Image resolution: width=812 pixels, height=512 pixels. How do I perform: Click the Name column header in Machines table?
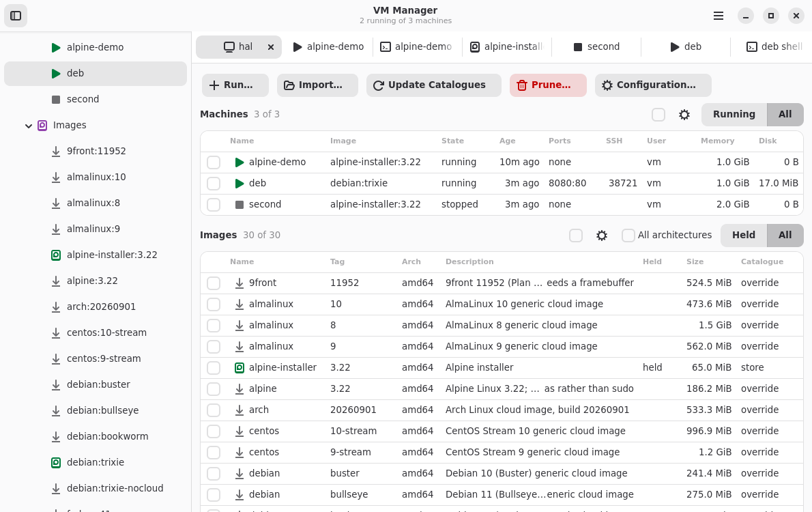point(242,141)
